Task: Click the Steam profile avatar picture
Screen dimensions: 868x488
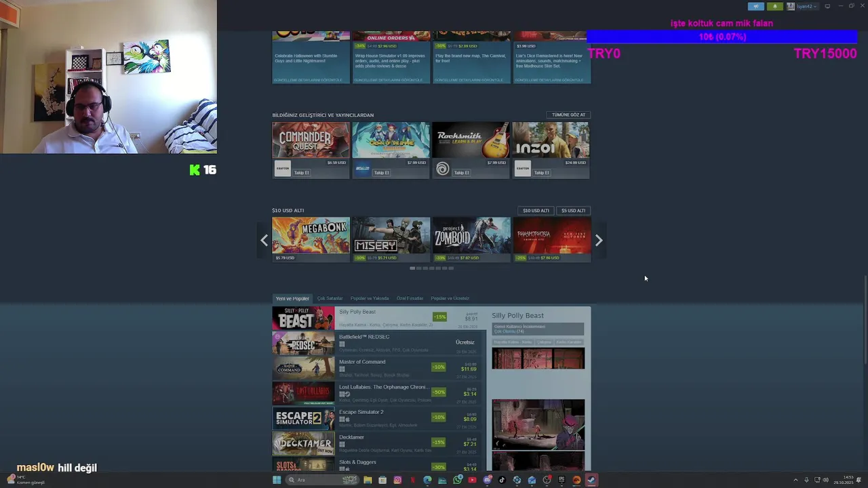Action: point(791,6)
